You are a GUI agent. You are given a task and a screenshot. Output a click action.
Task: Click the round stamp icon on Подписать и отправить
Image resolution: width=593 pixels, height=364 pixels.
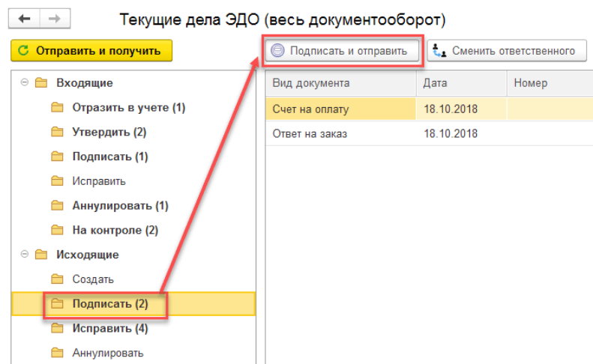[x=277, y=50]
